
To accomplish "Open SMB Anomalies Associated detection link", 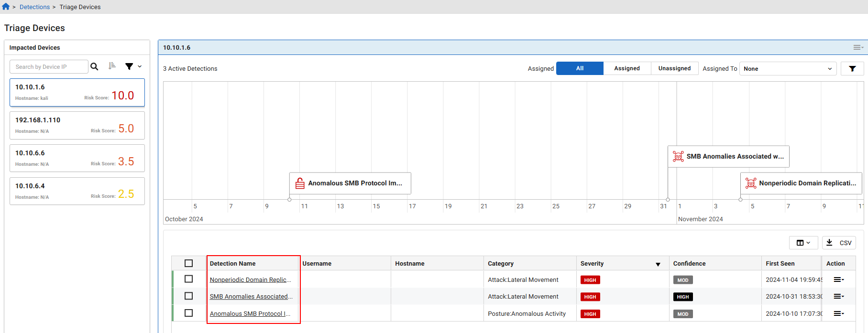I will (x=251, y=297).
